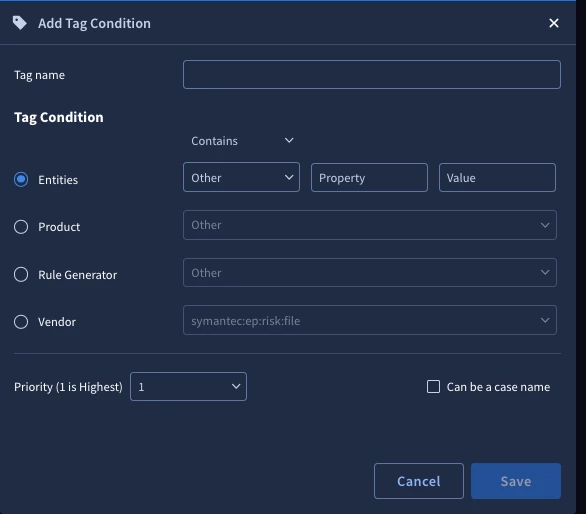
Task: Select the Product radio button
Action: point(21,227)
